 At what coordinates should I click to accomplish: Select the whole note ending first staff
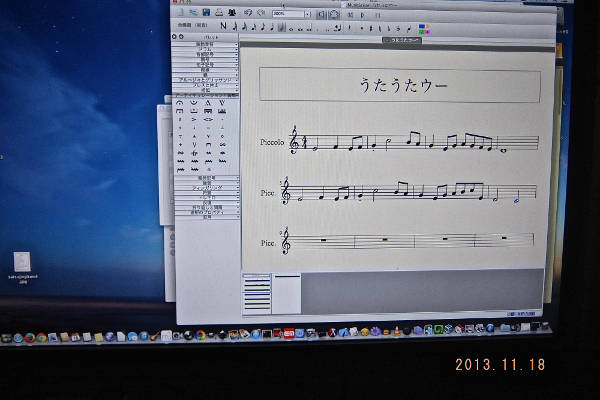[503, 150]
